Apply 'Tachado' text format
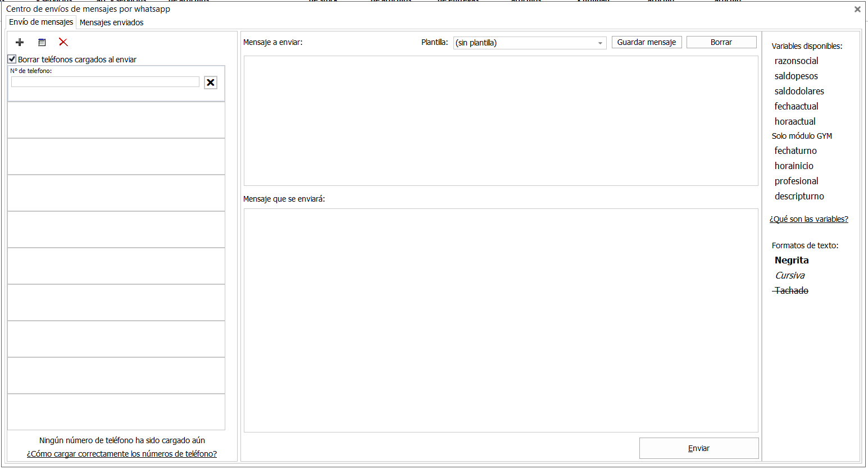This screenshot has width=868, height=469. click(x=791, y=290)
